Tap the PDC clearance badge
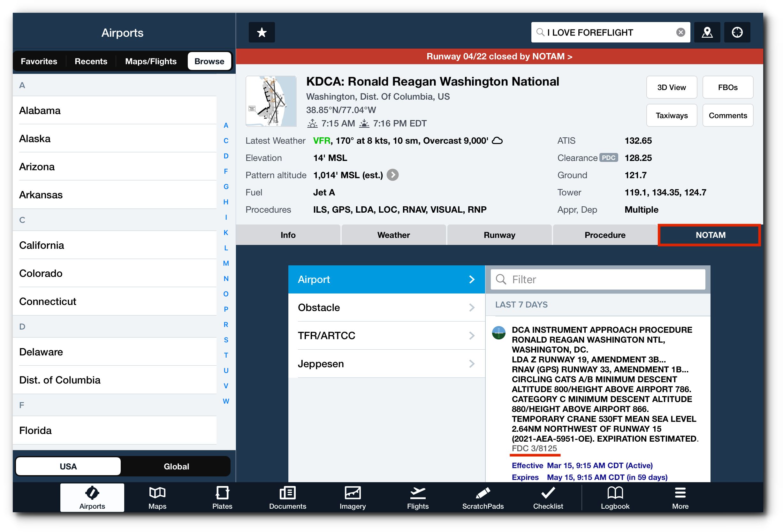Viewport: 783px width, 532px height. tap(608, 158)
